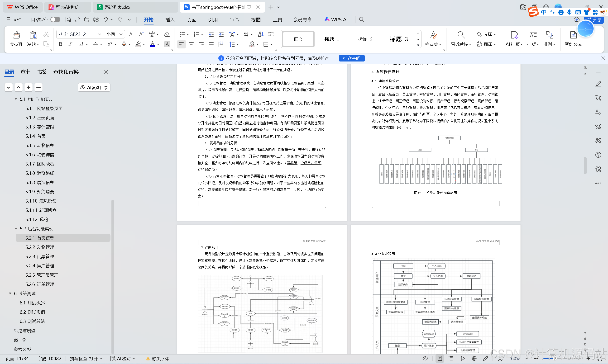The width and height of the screenshot is (608, 364).
Task: Increase font size with A+ icon
Action: click(x=132, y=34)
